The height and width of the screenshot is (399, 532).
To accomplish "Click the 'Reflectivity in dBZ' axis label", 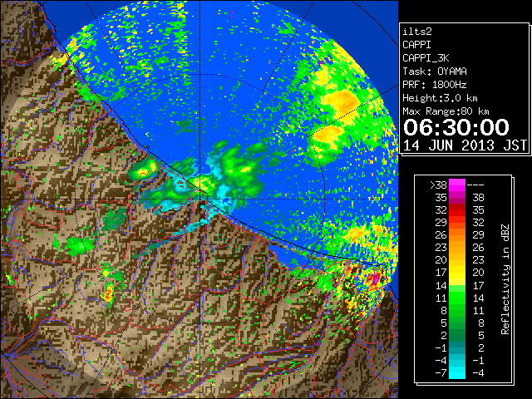I will (x=505, y=279).
